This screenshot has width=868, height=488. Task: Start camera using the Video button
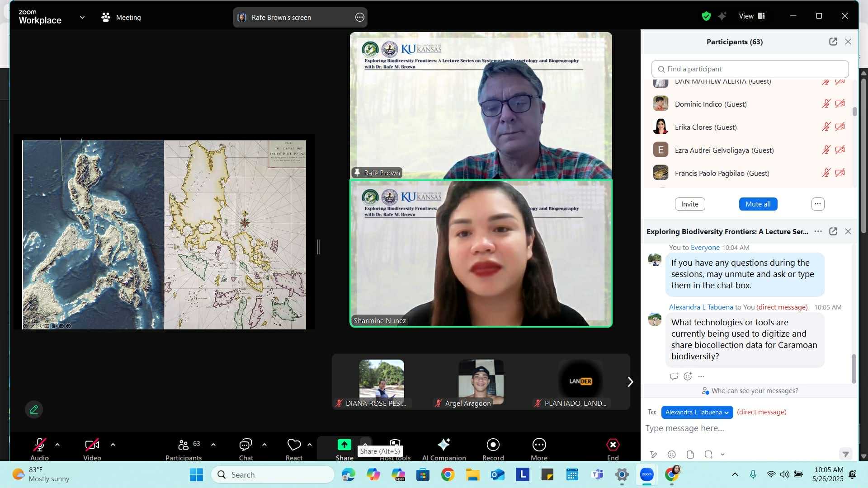pyautogui.click(x=92, y=445)
